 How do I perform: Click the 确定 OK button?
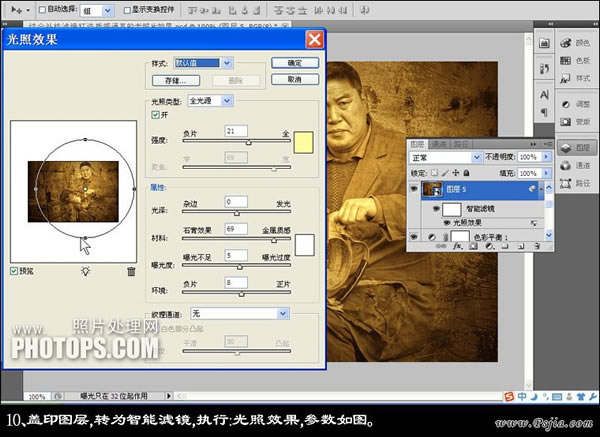click(295, 63)
